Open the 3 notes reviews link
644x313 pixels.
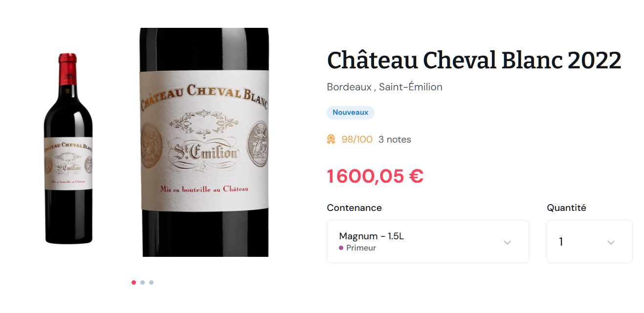point(395,140)
